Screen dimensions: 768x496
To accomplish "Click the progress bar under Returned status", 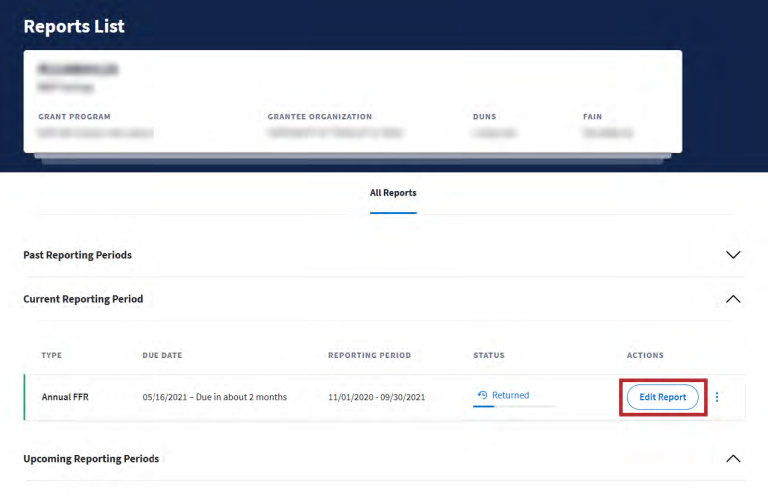I will pyautogui.click(x=514, y=407).
